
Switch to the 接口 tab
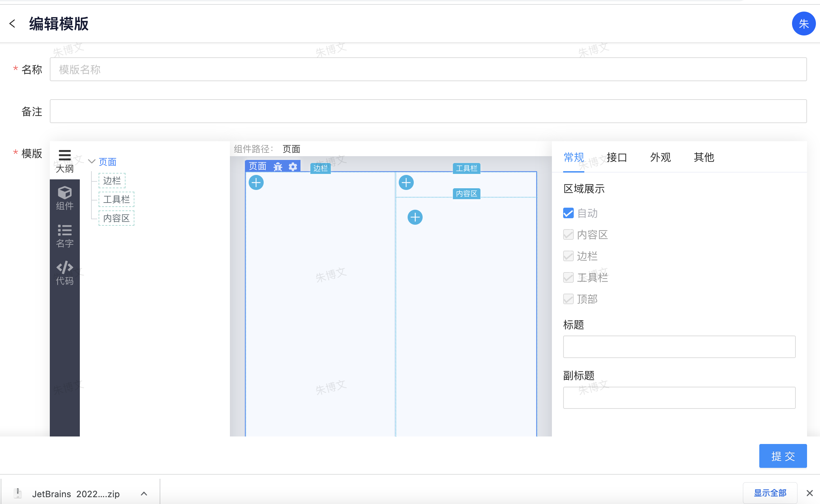click(617, 157)
